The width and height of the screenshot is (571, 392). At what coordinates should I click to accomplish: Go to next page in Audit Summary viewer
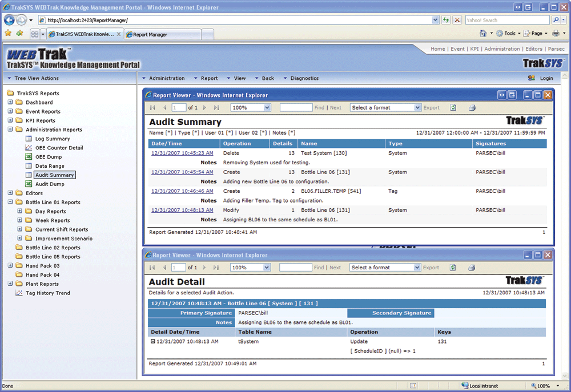pyautogui.click(x=204, y=107)
